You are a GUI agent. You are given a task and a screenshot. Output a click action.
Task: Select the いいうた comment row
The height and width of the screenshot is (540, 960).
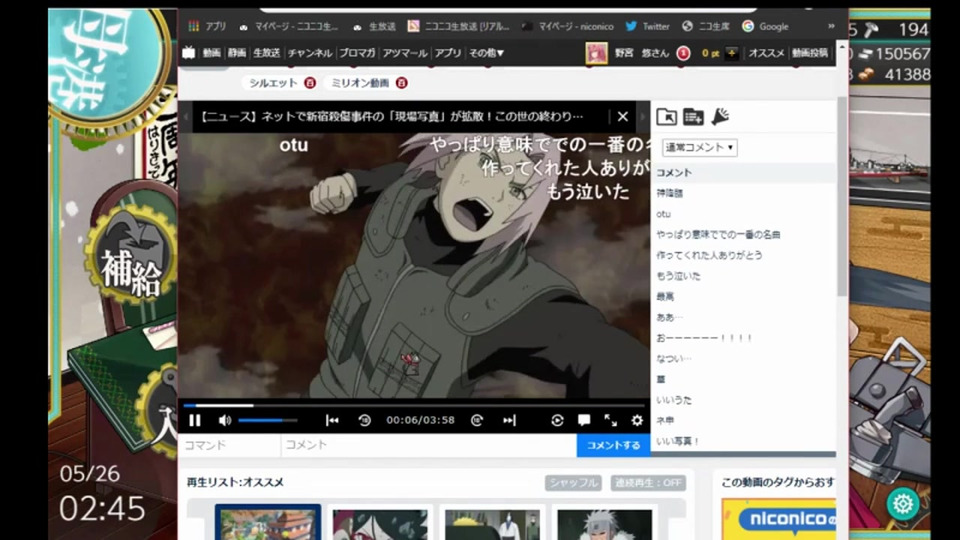pos(743,400)
